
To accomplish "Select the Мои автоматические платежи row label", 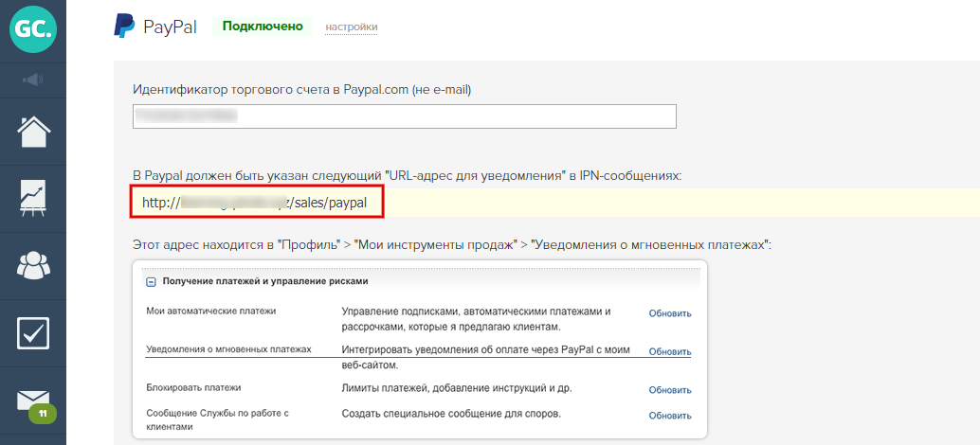I will (210, 311).
